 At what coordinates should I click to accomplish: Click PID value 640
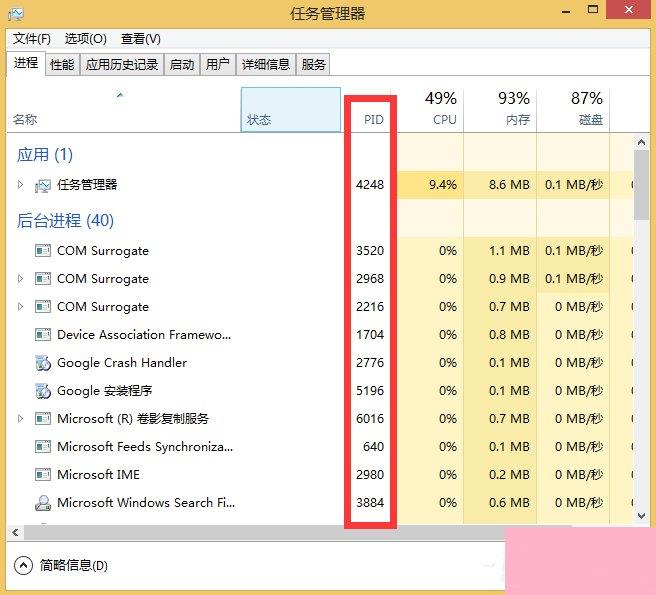click(373, 446)
